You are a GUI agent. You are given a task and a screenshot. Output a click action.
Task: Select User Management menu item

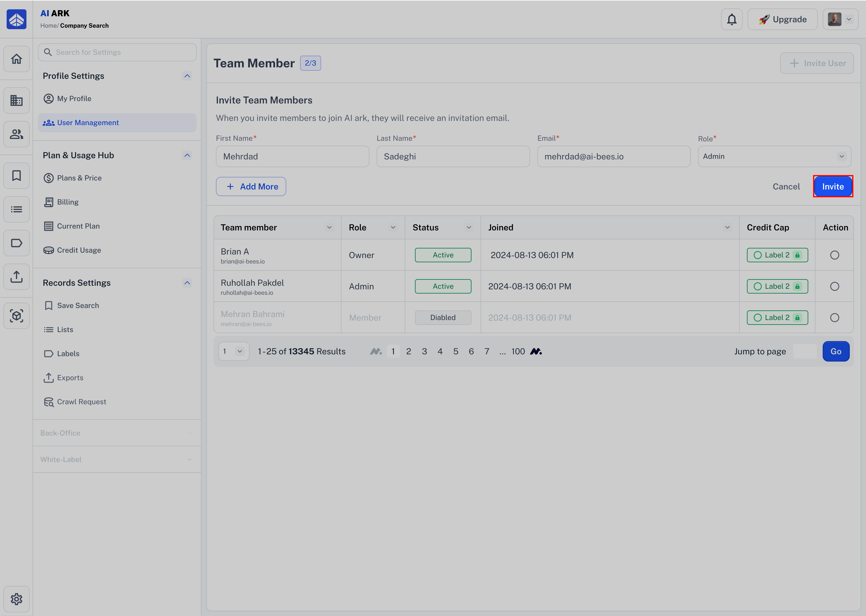pyautogui.click(x=117, y=123)
